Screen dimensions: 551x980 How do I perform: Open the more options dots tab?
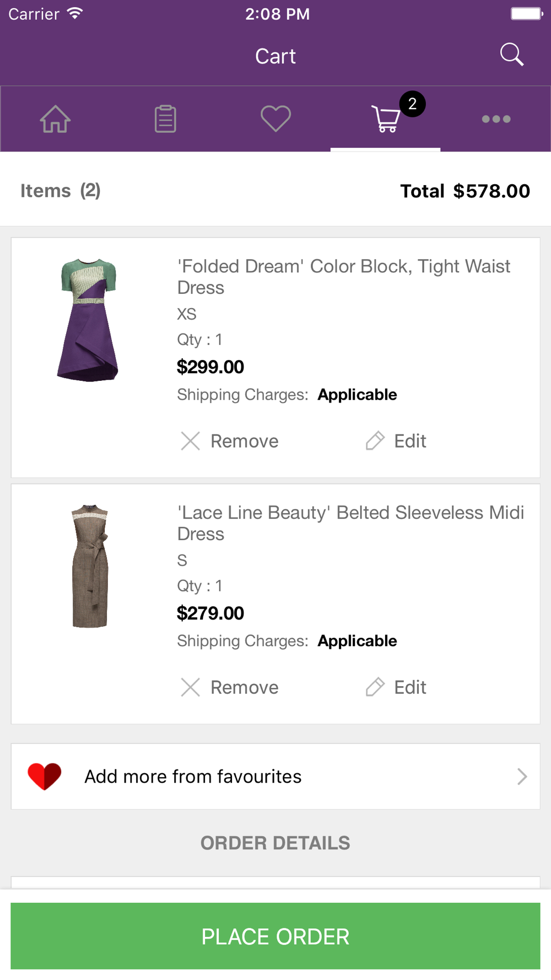pos(496,119)
